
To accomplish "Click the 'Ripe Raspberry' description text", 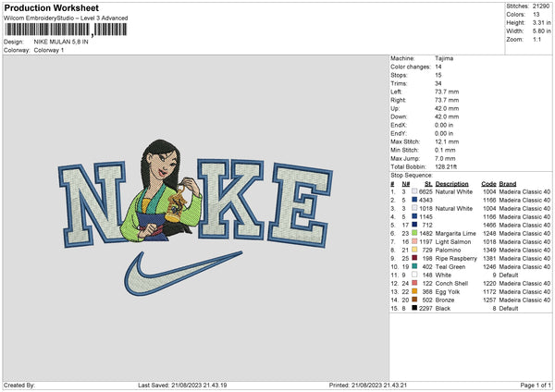I will tap(456, 258).
